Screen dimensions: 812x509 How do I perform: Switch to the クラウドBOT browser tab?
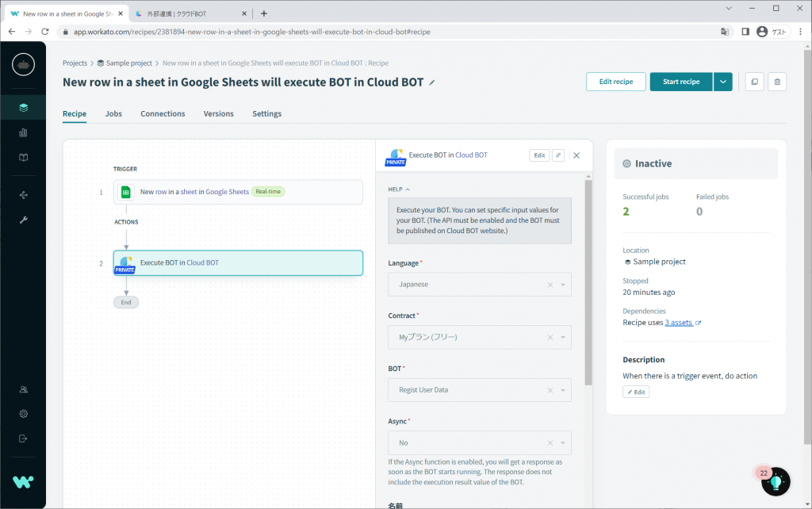[x=190, y=14]
